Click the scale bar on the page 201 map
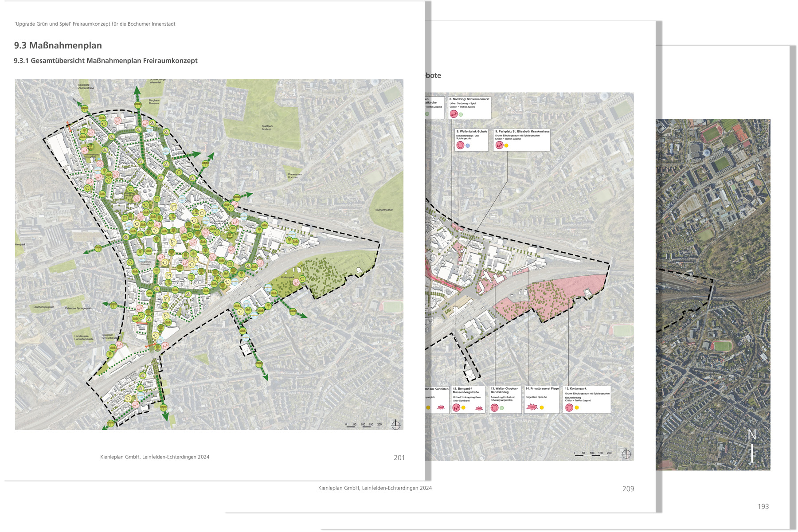The width and height of the screenshot is (798, 532). coord(364,425)
